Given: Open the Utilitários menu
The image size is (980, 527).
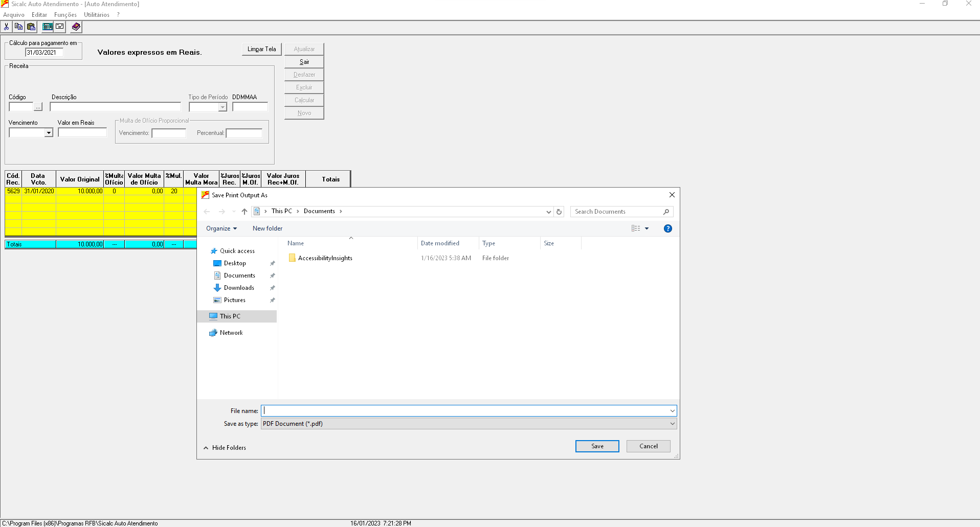Looking at the screenshot, I should point(97,15).
